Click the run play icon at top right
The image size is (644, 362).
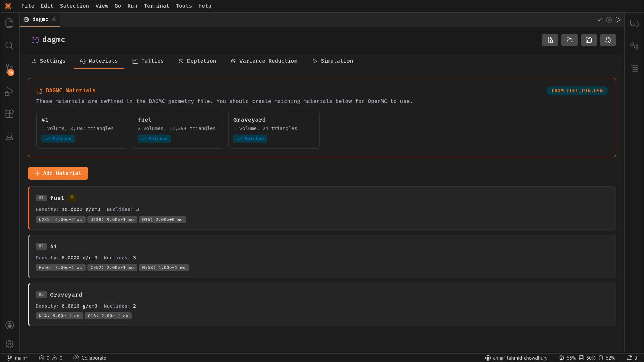pos(618,20)
